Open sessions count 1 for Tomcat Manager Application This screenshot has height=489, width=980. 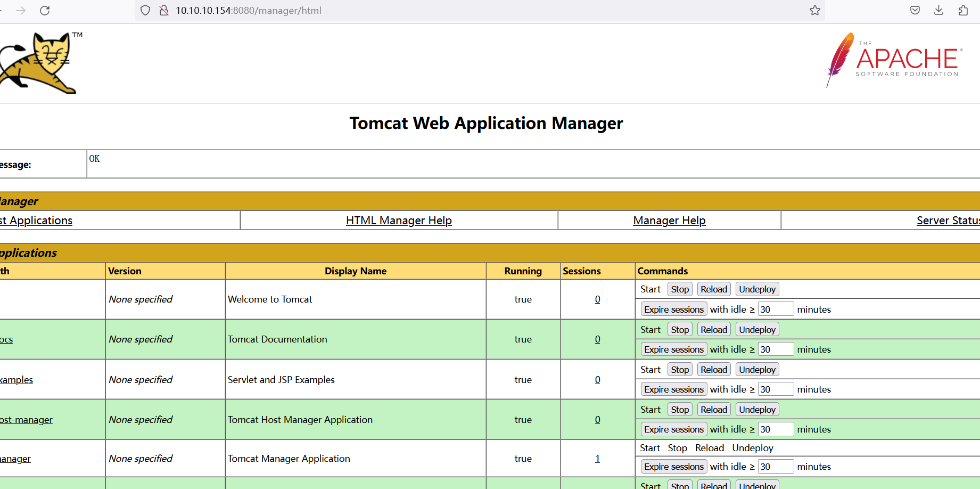(x=597, y=459)
